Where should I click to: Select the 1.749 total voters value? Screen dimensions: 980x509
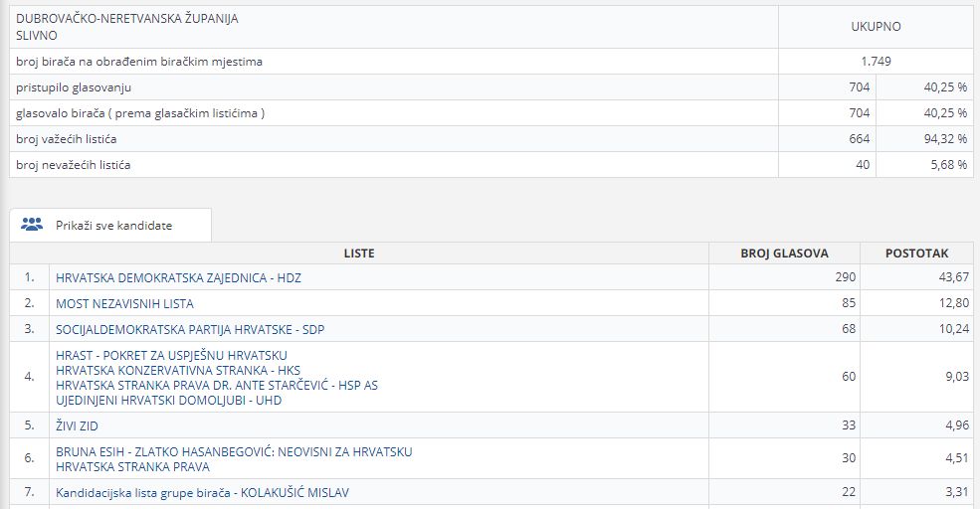tap(876, 62)
